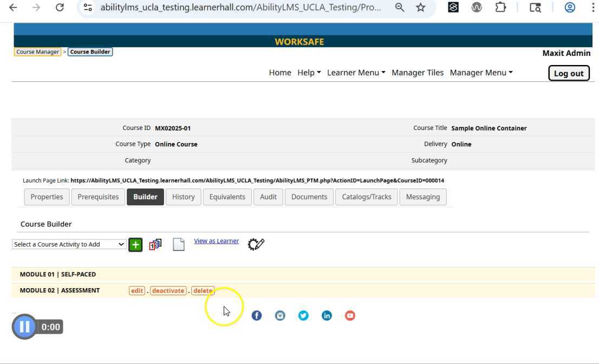Switch to the Prerequisites tab
Screen dimensions: 599x364
(x=98, y=197)
